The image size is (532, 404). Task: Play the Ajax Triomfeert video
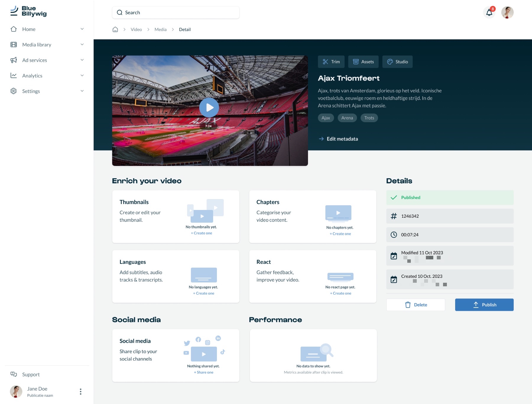[x=209, y=108]
